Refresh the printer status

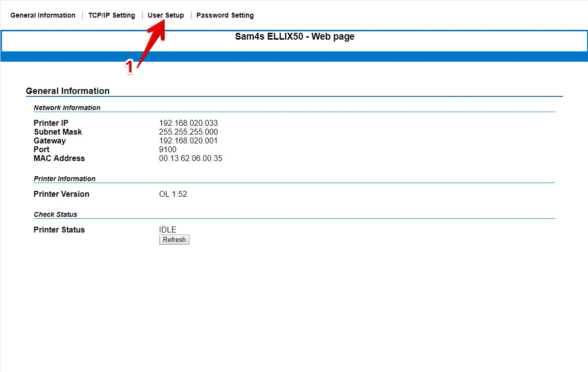tap(174, 239)
